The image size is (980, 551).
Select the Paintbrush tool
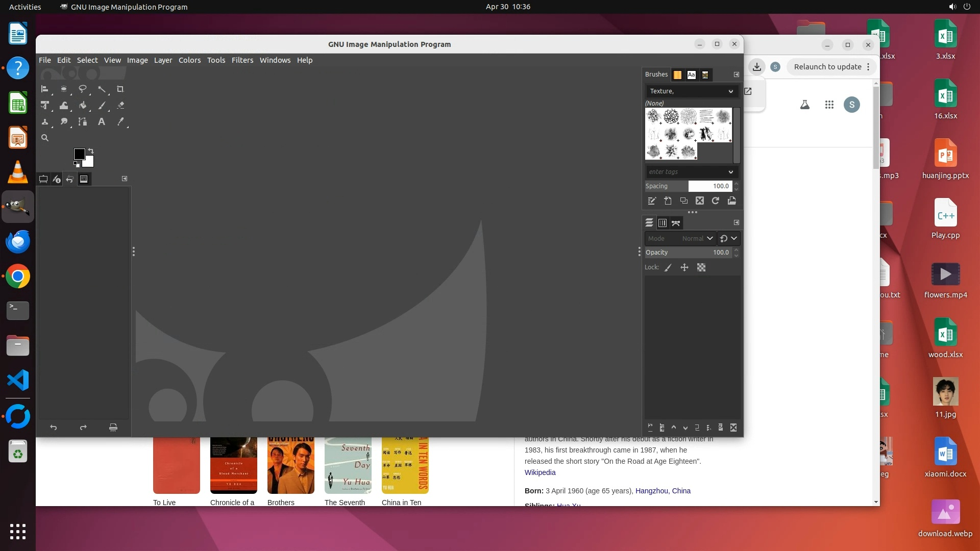pyautogui.click(x=102, y=106)
